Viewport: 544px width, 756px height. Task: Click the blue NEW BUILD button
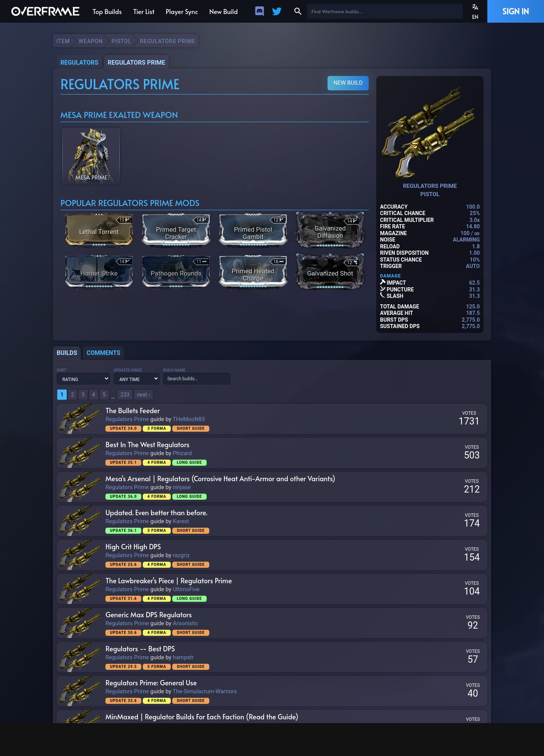pyautogui.click(x=348, y=83)
